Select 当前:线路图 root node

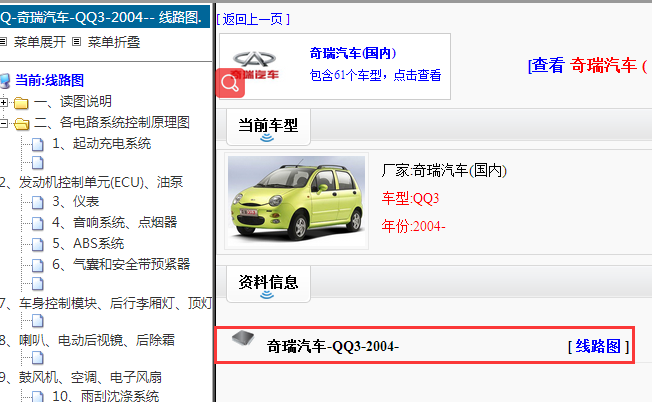pos(49,80)
